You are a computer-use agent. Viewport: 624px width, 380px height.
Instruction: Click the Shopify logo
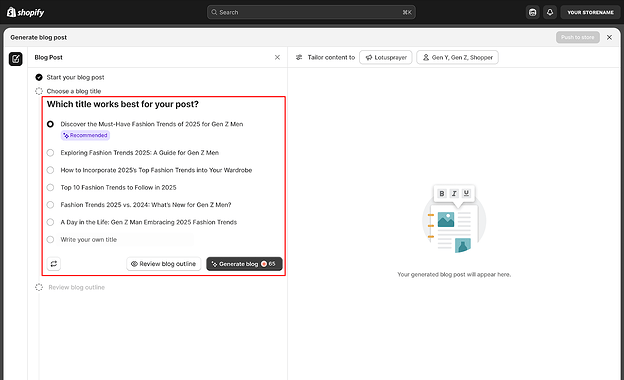tap(25, 12)
